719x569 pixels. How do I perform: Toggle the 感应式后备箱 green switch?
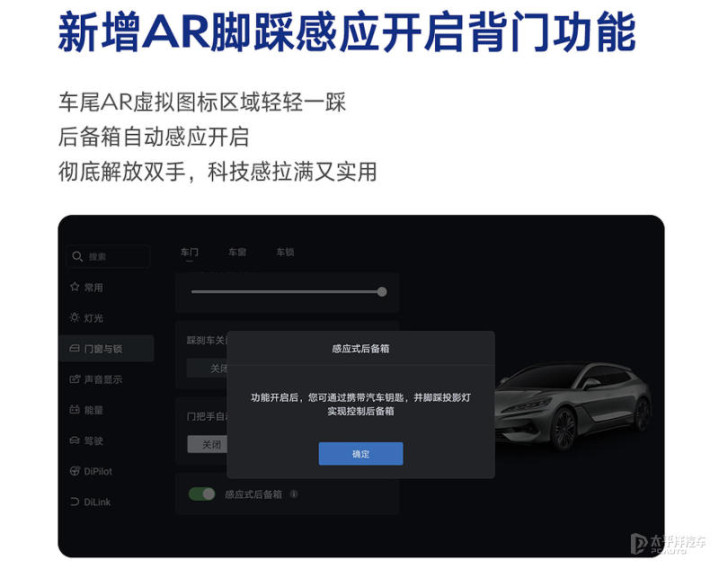click(x=202, y=494)
